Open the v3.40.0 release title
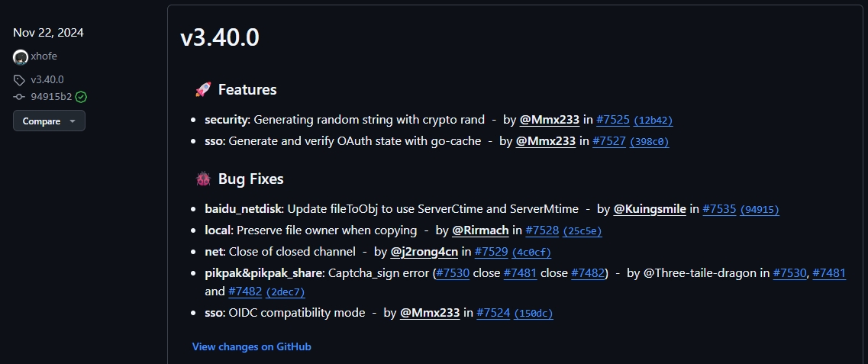868x364 pixels. point(220,38)
